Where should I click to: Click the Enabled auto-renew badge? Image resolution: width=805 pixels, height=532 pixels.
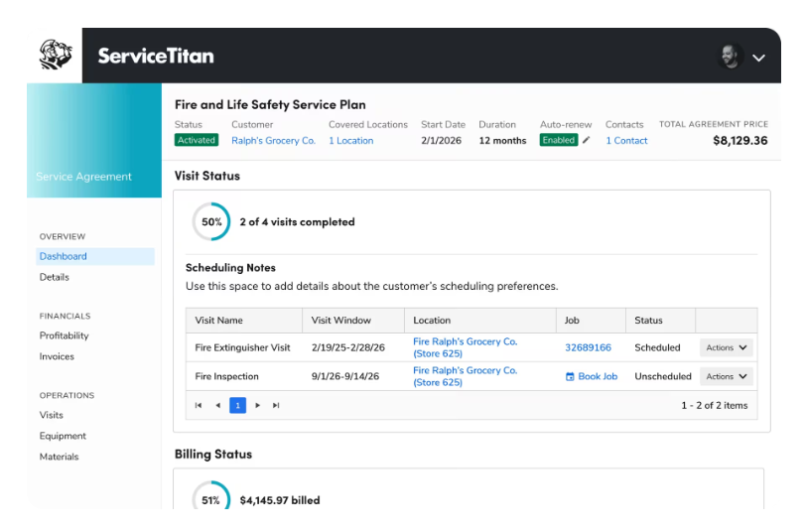(x=559, y=140)
